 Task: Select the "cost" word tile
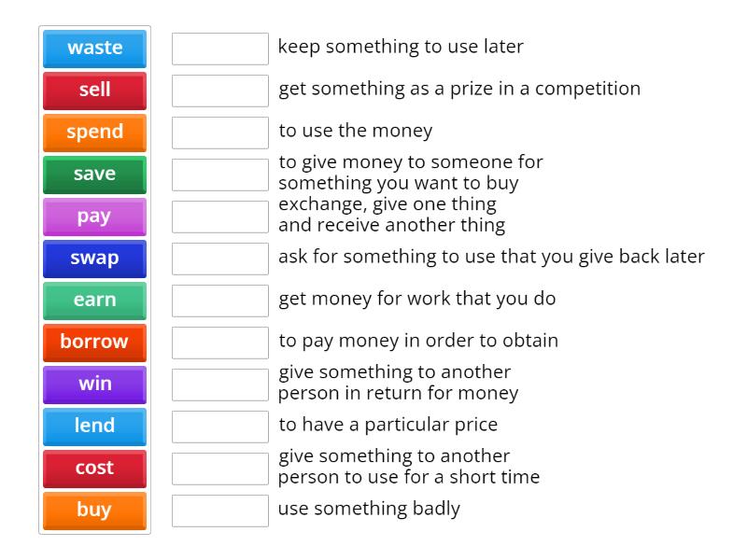(93, 469)
